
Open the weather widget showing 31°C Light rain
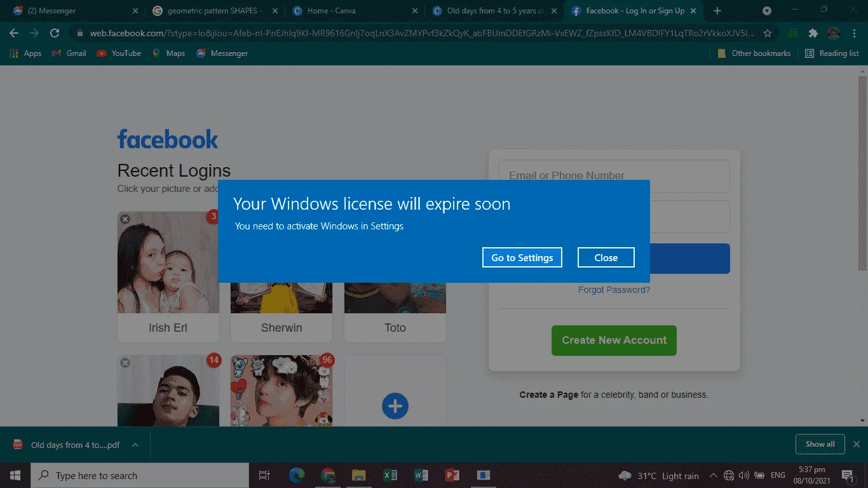pos(658,475)
